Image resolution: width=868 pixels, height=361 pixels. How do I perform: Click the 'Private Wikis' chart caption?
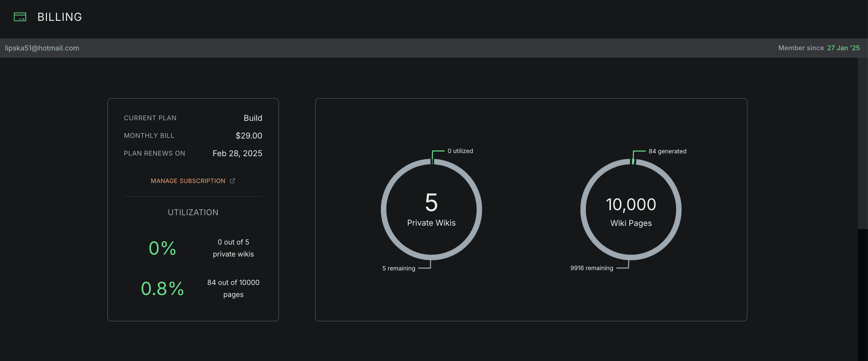coord(431,223)
